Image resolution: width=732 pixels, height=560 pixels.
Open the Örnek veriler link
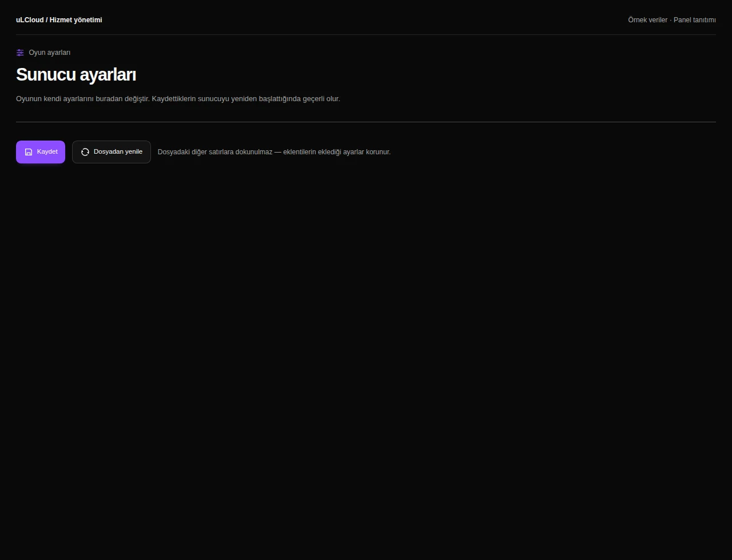[647, 20]
